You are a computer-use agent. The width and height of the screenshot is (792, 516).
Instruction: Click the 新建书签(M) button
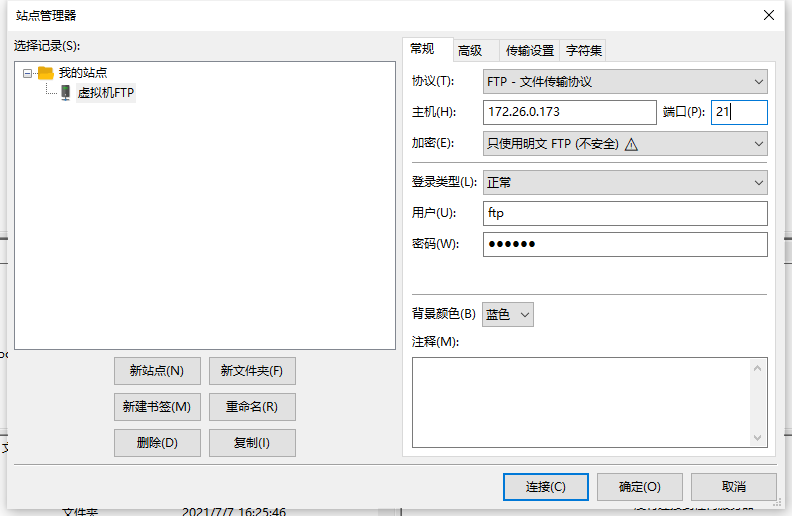pos(157,407)
